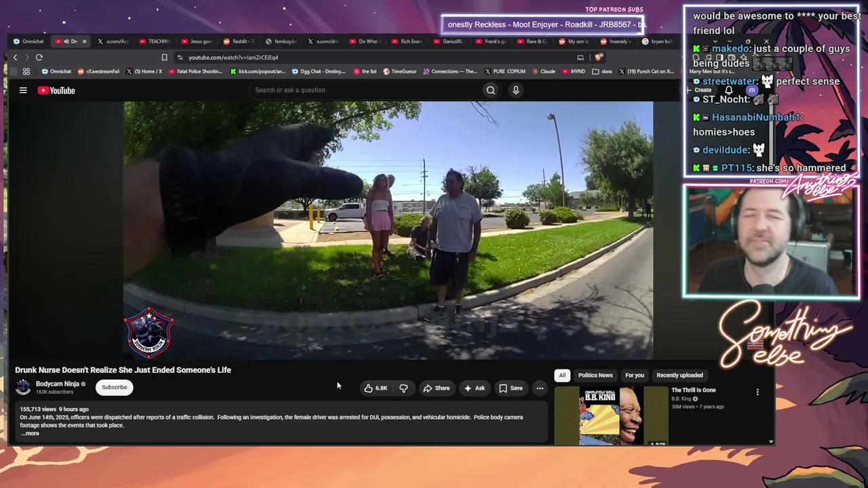The image size is (868, 488).
Task: Click the bodycam video player
Action: pyautogui.click(x=388, y=230)
